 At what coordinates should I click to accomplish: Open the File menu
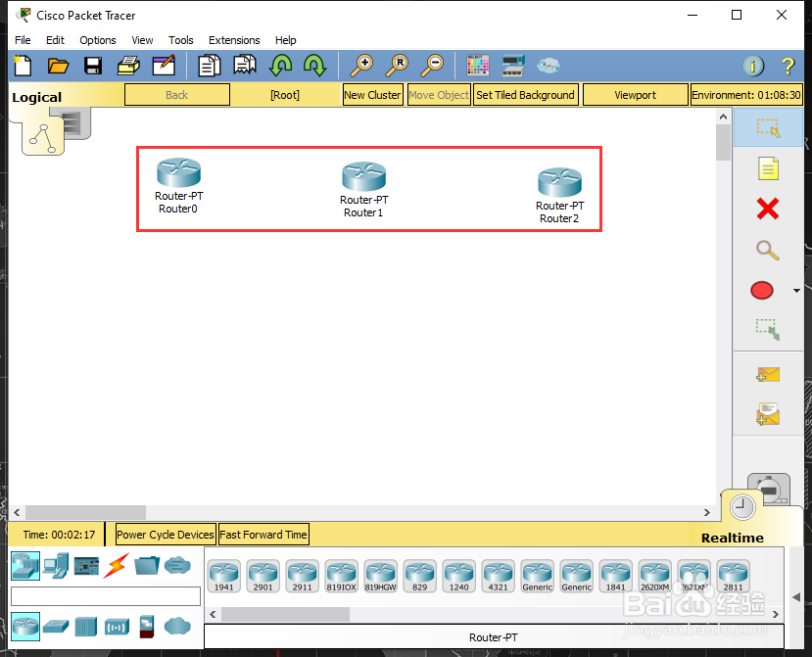(23, 40)
